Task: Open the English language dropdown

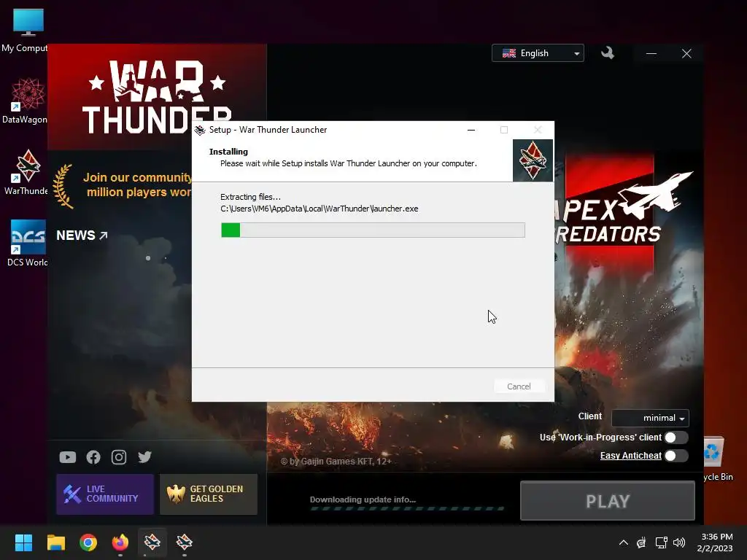Action: (x=538, y=53)
